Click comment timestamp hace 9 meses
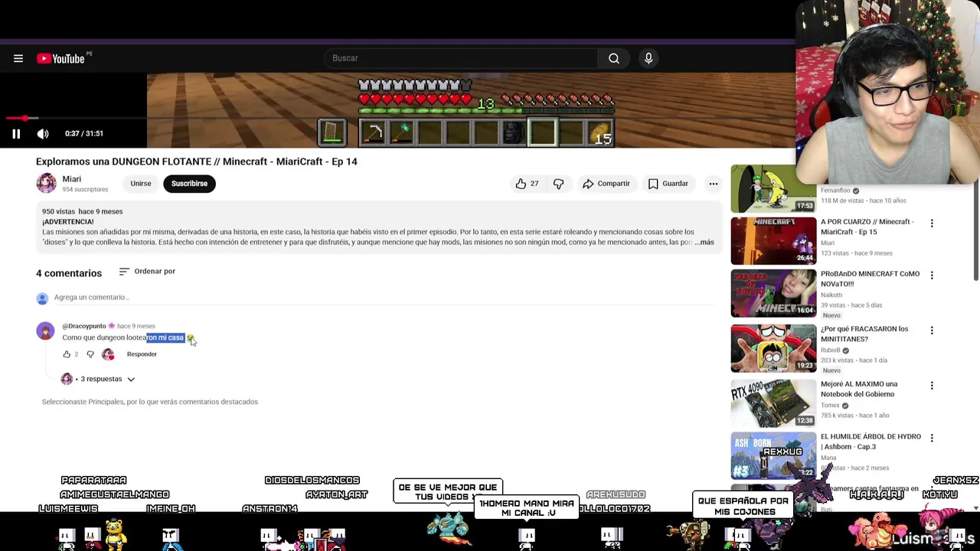Image resolution: width=980 pixels, height=551 pixels. pyautogui.click(x=136, y=326)
